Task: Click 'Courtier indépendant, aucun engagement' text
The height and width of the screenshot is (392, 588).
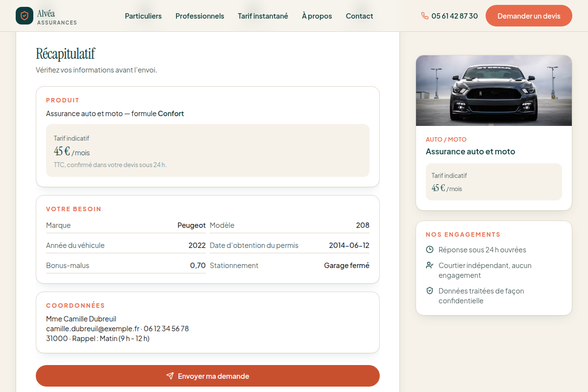Action: (485, 270)
